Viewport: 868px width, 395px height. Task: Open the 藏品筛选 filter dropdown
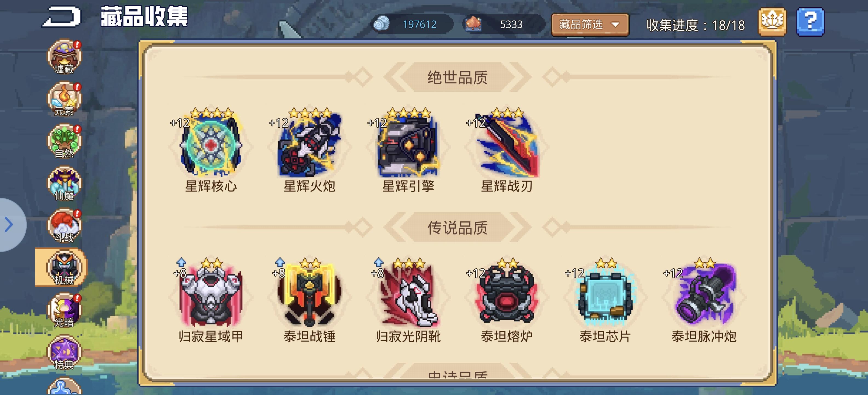(590, 24)
